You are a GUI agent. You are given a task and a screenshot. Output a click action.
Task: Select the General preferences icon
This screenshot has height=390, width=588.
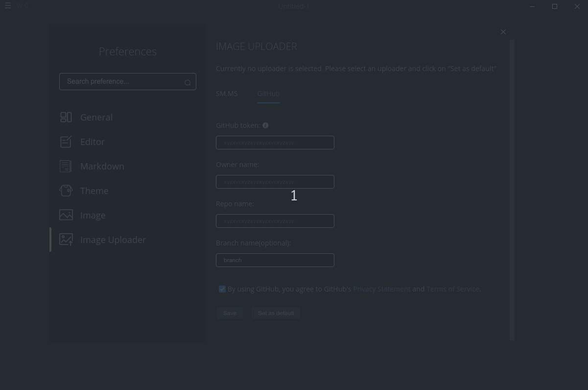66,117
